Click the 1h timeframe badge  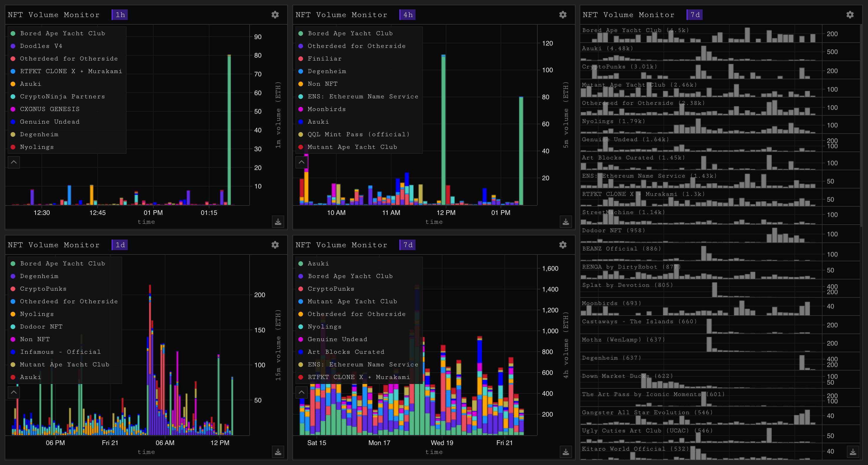click(x=120, y=14)
